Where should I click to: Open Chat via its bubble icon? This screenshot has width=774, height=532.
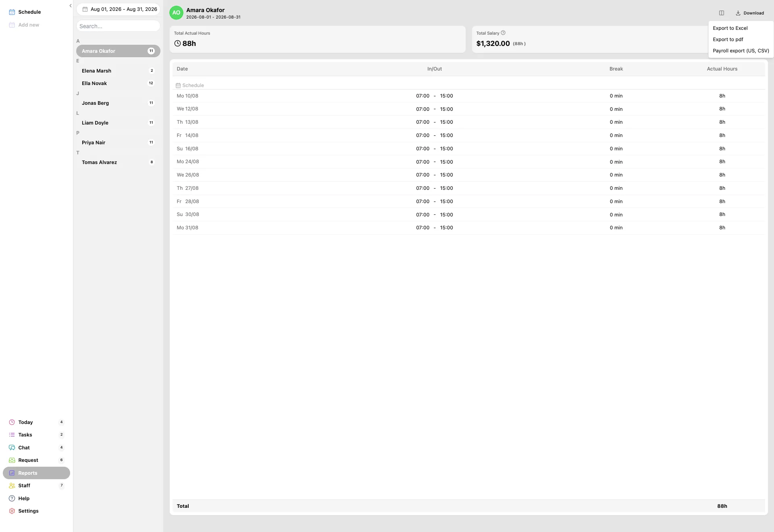click(12, 448)
